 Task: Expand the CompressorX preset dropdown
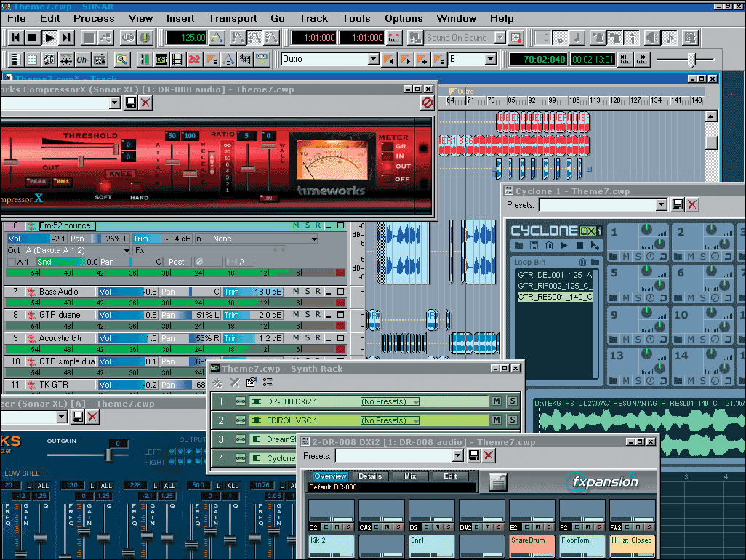[x=115, y=103]
